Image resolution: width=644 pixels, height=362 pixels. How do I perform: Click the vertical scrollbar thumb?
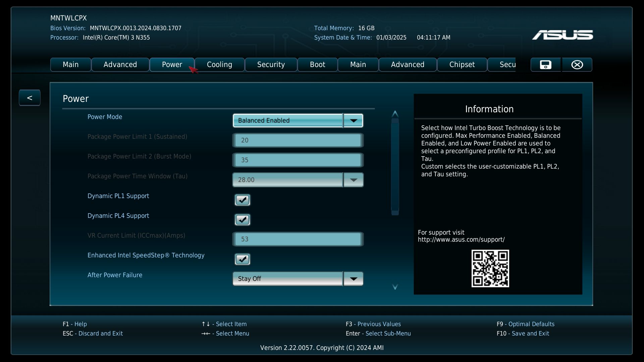click(x=395, y=167)
